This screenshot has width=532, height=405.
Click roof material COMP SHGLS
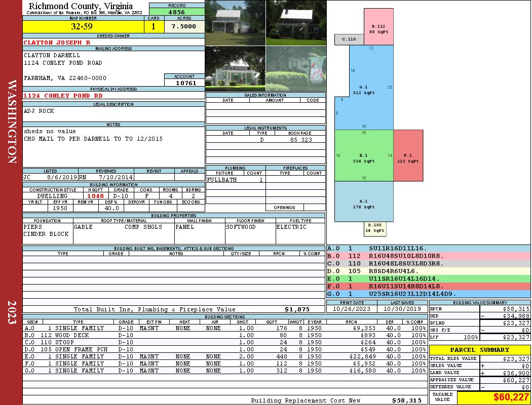click(x=143, y=227)
